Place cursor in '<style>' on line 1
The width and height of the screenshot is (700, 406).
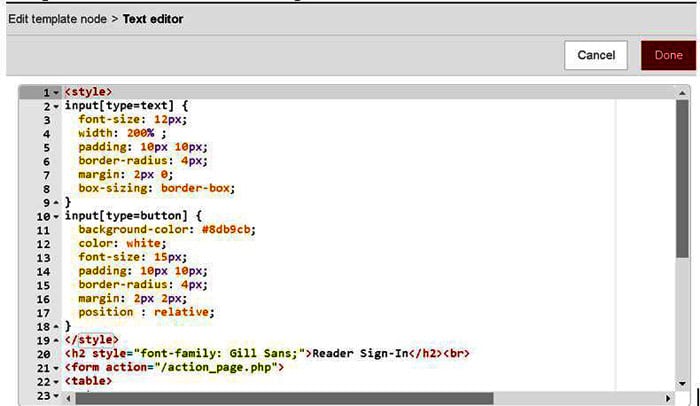coord(88,92)
